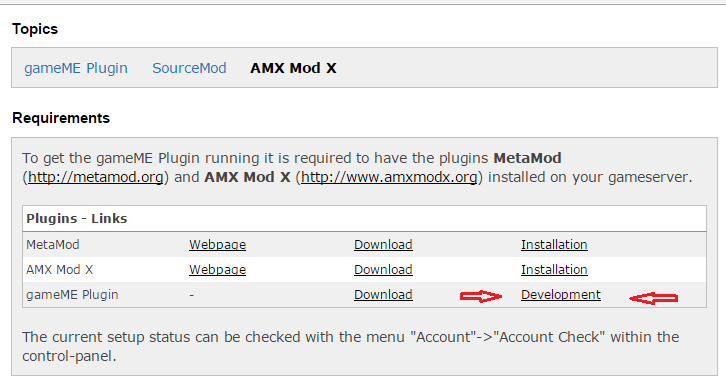The width and height of the screenshot is (726, 378).
Task: Select the AMX Mod X topic
Action: point(293,68)
